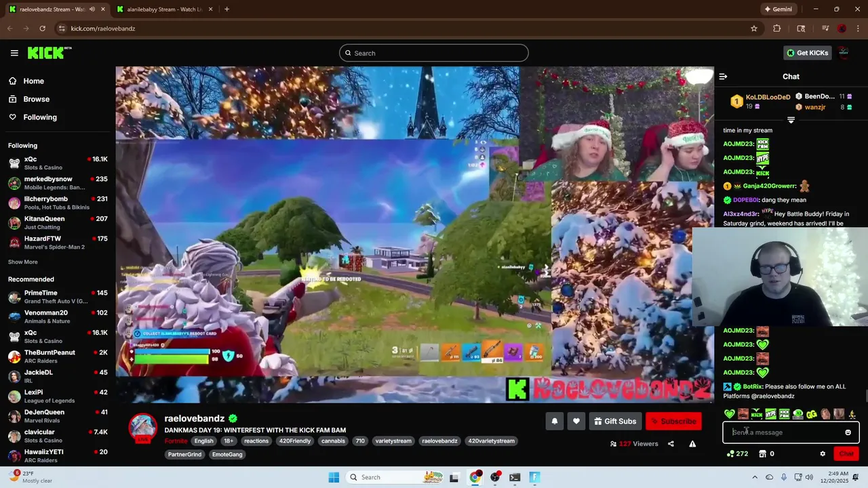The image size is (868, 488).
Task: Close the alanilebabyy Stream tab
Action: pyautogui.click(x=210, y=9)
